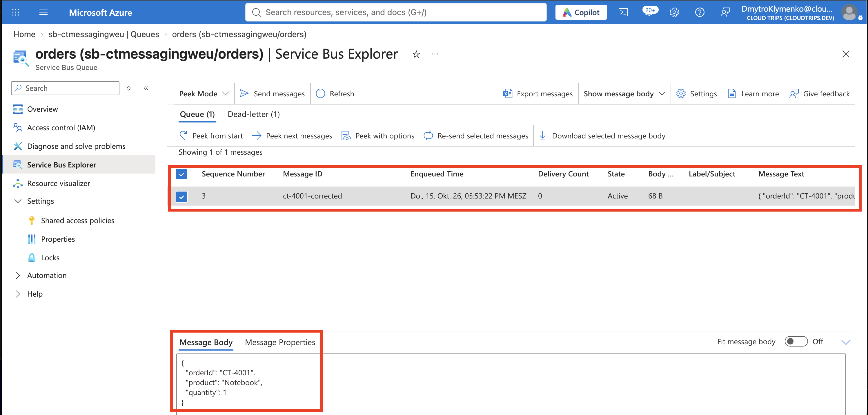Open the hamburger portal menu
The image size is (868, 415).
(43, 12)
